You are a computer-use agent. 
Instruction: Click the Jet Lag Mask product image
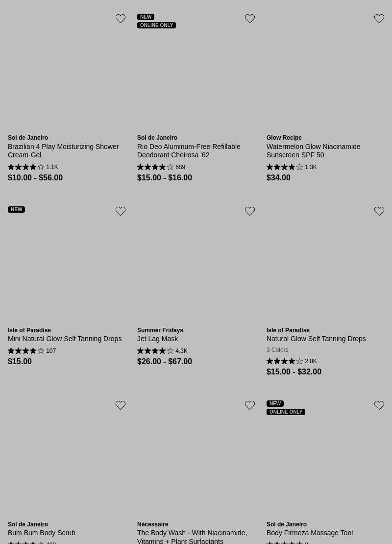tap(196, 265)
